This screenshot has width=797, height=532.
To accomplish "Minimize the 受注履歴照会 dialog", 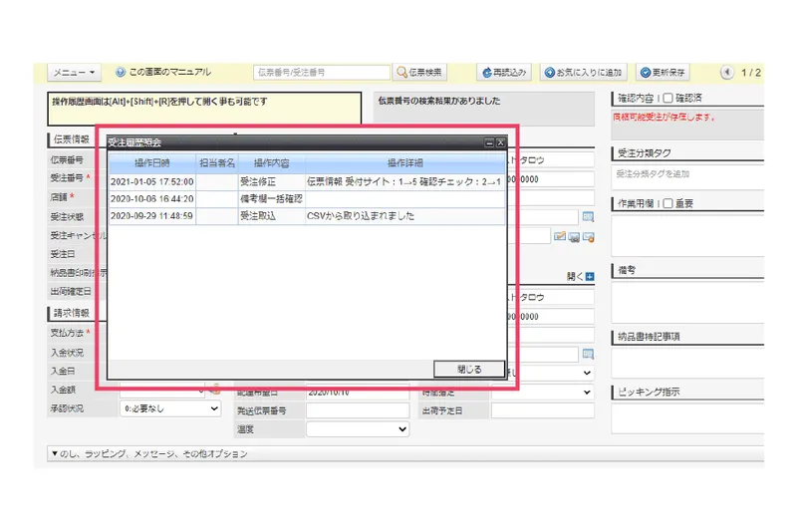I will click(x=489, y=142).
